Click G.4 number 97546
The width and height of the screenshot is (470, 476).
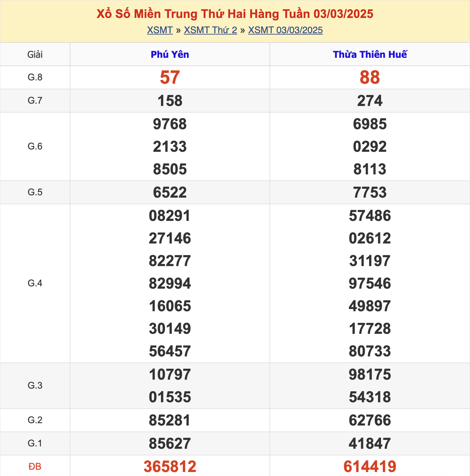[x=370, y=283]
